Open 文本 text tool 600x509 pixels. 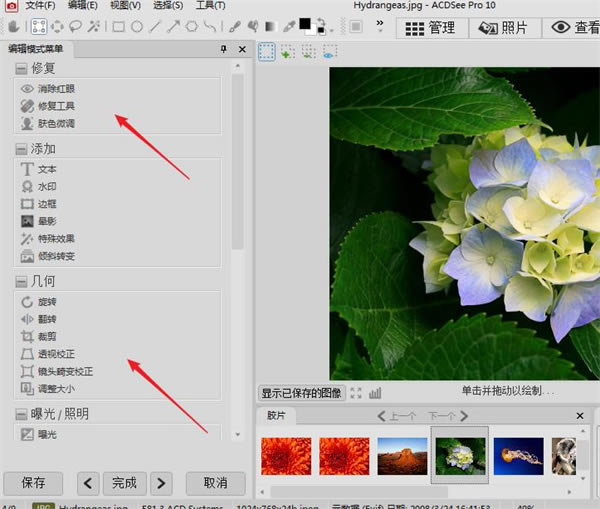click(x=38, y=169)
